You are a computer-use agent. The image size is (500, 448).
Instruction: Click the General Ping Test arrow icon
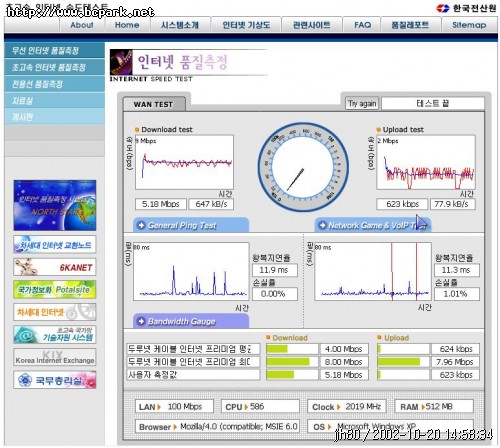141,225
